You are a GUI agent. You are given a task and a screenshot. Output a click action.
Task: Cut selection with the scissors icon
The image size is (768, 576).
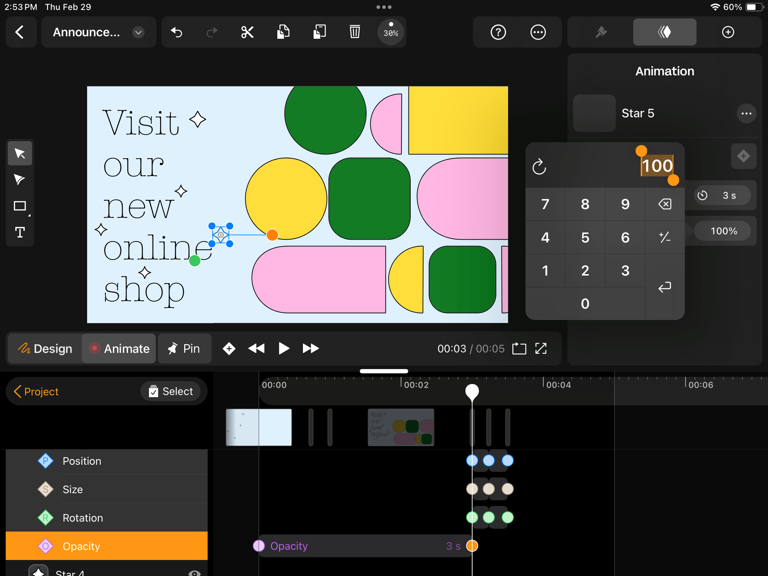coord(247,32)
